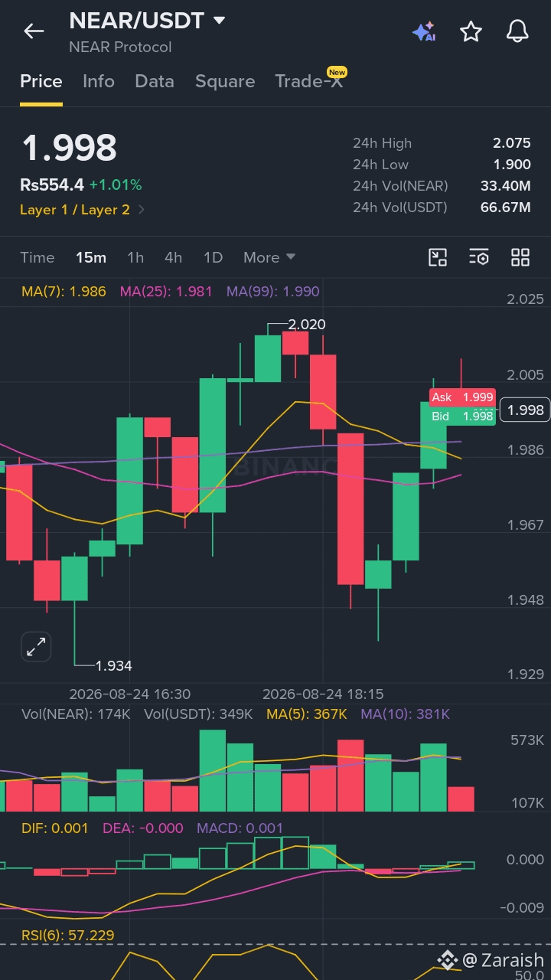Tap the MA(7): 1.986 indicator label

(x=64, y=292)
